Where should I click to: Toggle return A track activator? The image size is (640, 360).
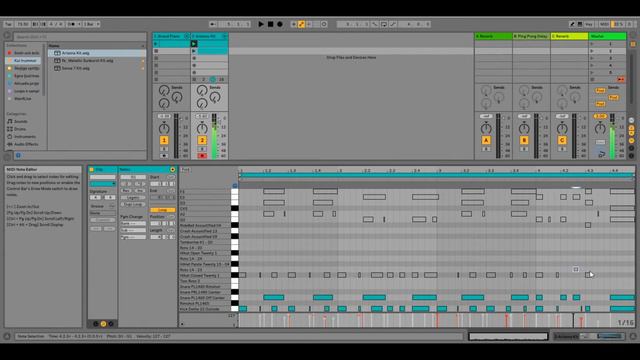pos(486,140)
